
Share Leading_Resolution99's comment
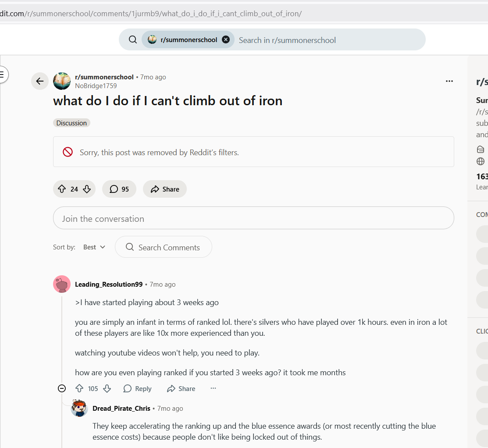coord(181,388)
